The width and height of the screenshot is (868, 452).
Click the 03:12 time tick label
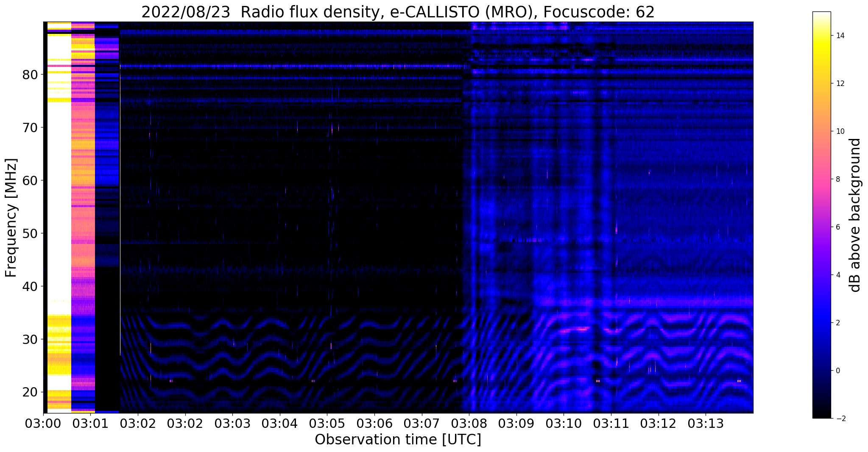(658, 423)
